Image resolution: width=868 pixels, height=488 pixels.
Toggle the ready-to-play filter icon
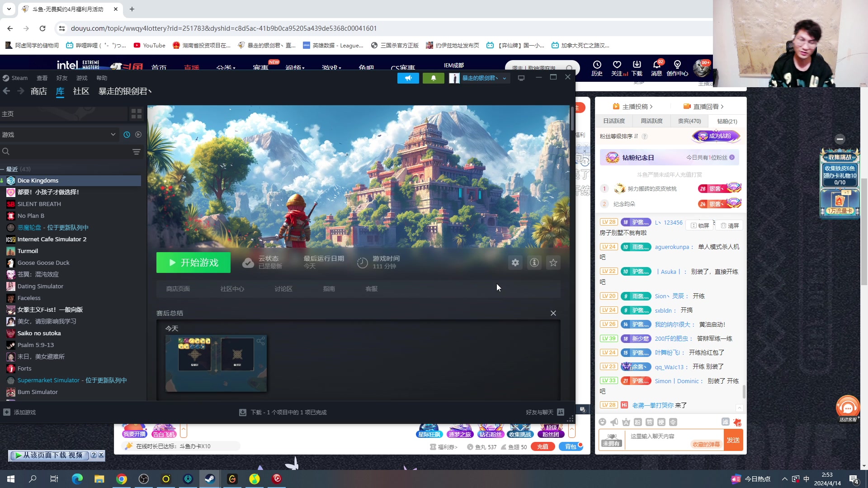[138, 135]
